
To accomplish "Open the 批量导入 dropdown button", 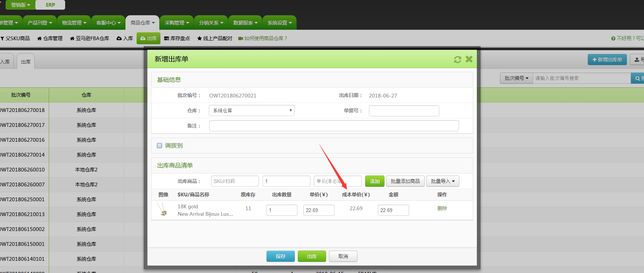I will [443, 181].
